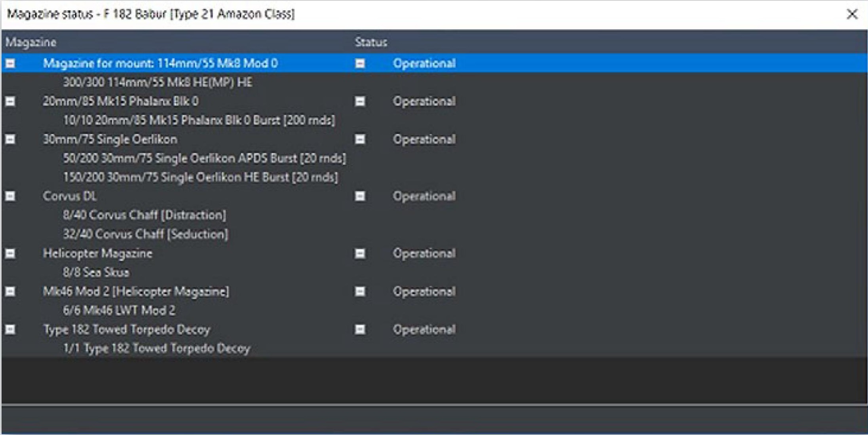
Task: Collapse the Helicopter Magazine node
Action: pos(10,253)
